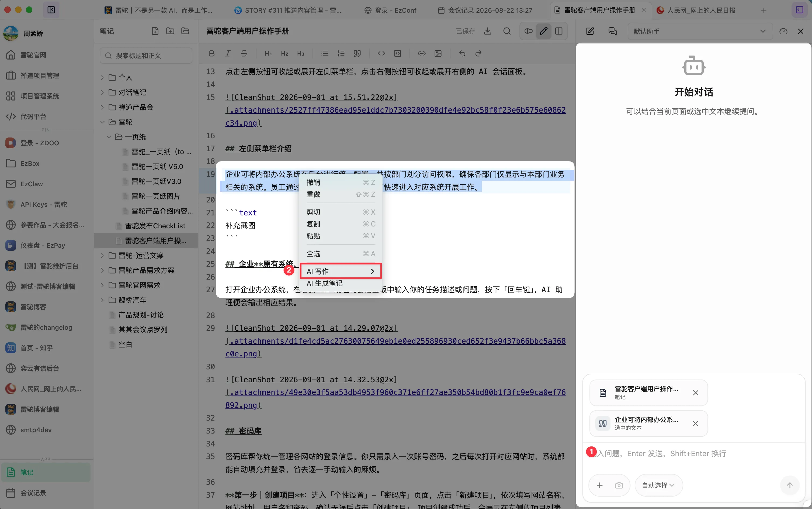Screen dimensions: 812x509
Task: Expand 对话笔记 folder
Action: pyautogui.click(x=102, y=92)
